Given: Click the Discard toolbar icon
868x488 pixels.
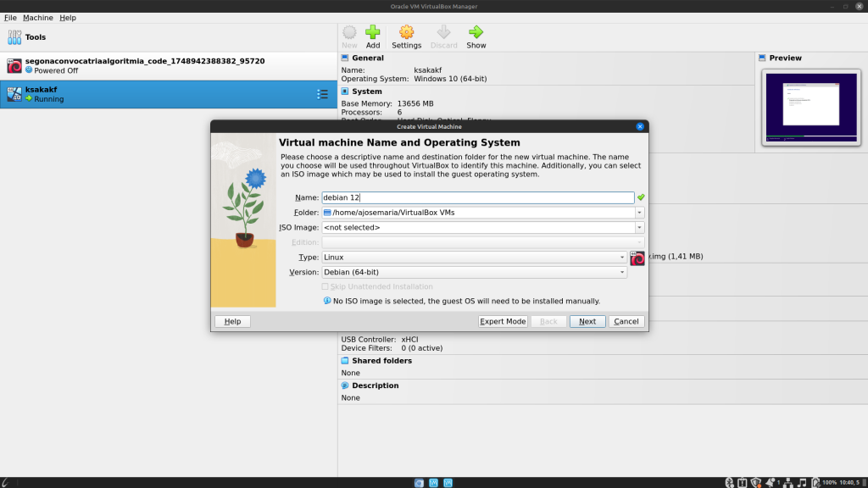Looking at the screenshot, I should click(x=443, y=32).
